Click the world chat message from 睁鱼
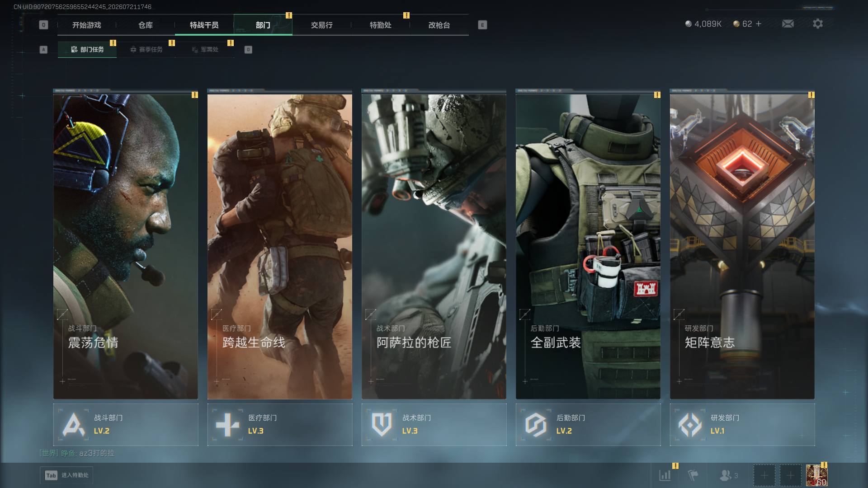Screen dimensions: 868x488 point(77,453)
